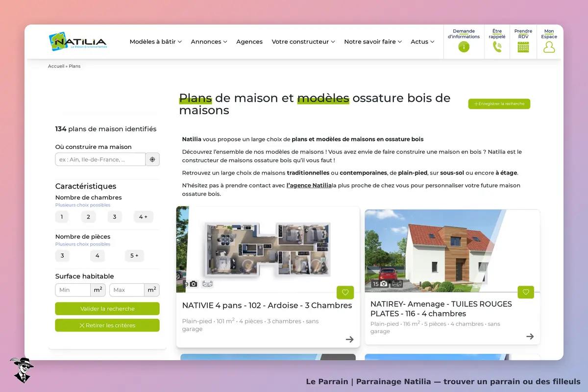Expand Actus dropdown menu
Image resolution: width=588 pixels, height=392 pixels.
(x=422, y=42)
